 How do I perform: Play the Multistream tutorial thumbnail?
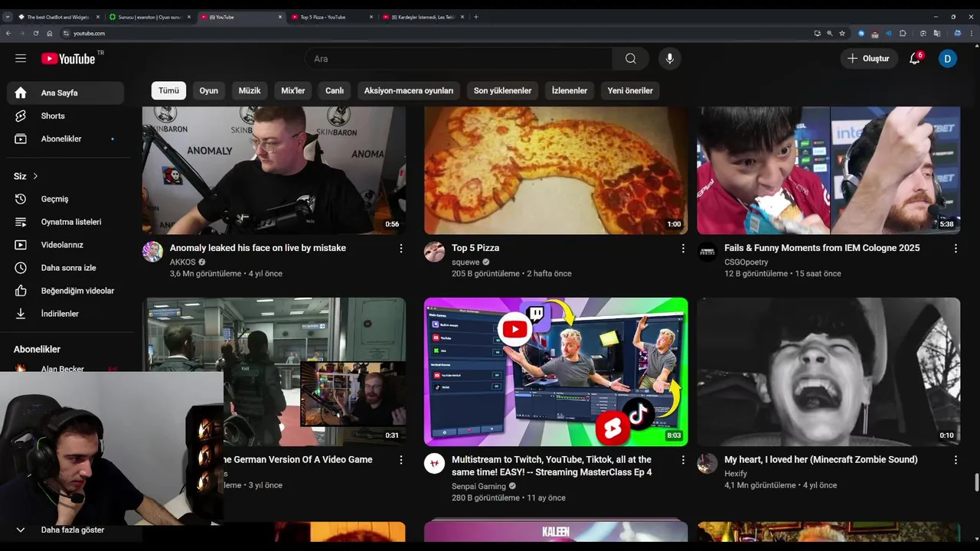point(556,372)
